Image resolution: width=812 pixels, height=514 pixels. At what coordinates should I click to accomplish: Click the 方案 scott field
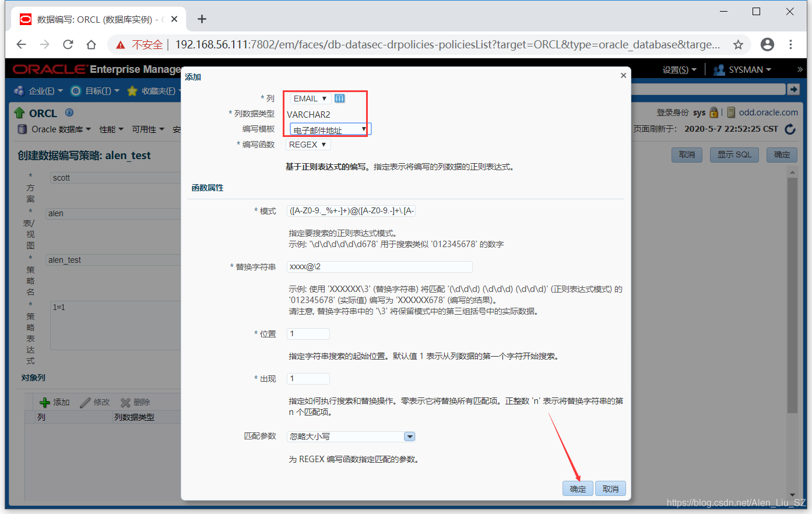coord(115,178)
